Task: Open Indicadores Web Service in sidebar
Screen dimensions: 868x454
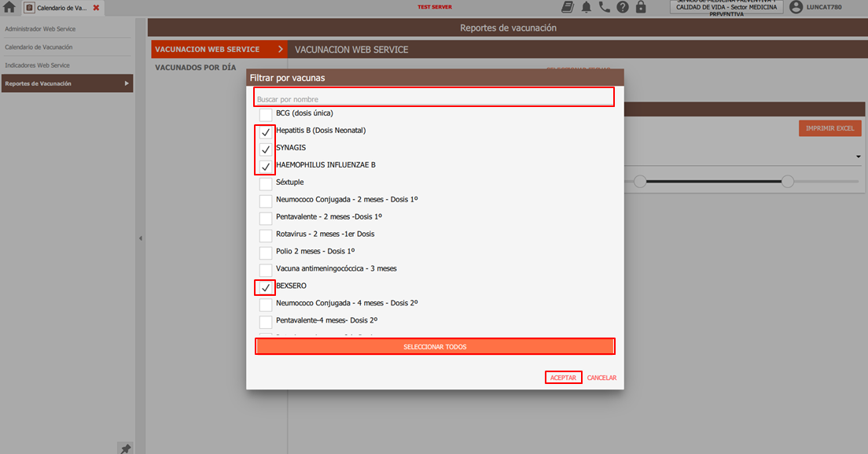Action: click(x=38, y=65)
